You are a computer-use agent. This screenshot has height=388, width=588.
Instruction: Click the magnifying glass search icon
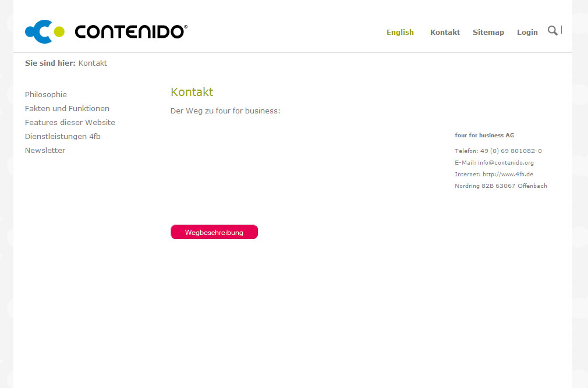coord(552,31)
